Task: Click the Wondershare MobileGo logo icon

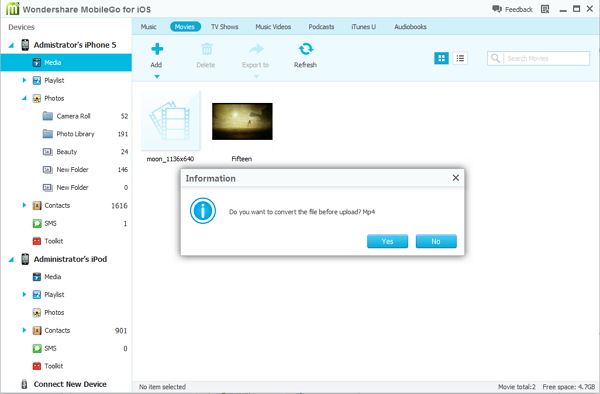Action: (x=12, y=8)
